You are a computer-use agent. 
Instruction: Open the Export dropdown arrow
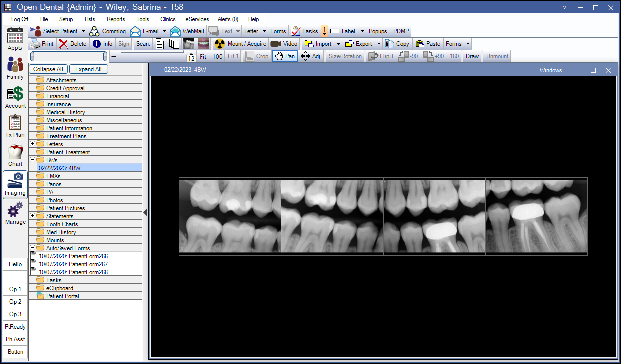point(378,44)
